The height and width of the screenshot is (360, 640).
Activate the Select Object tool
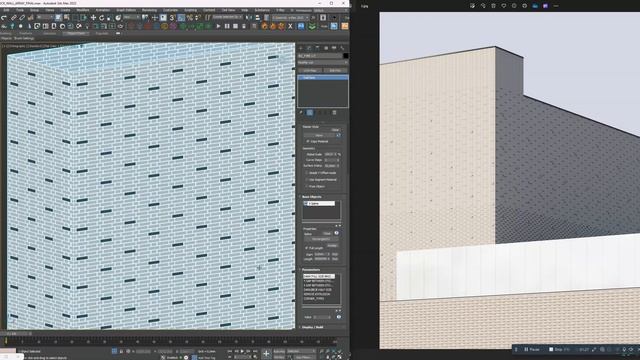[58, 18]
